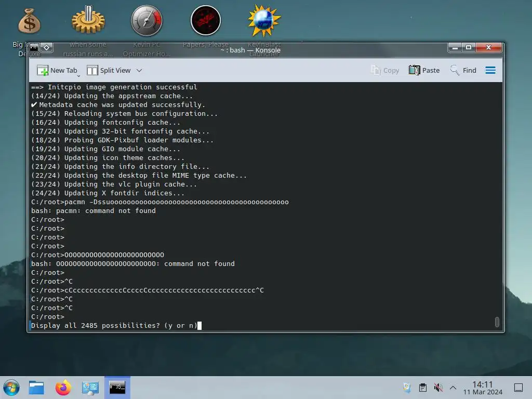Click '(14/24) Updating the appstream cache' line
Viewport: 532px width, 399px height.
tap(112, 96)
